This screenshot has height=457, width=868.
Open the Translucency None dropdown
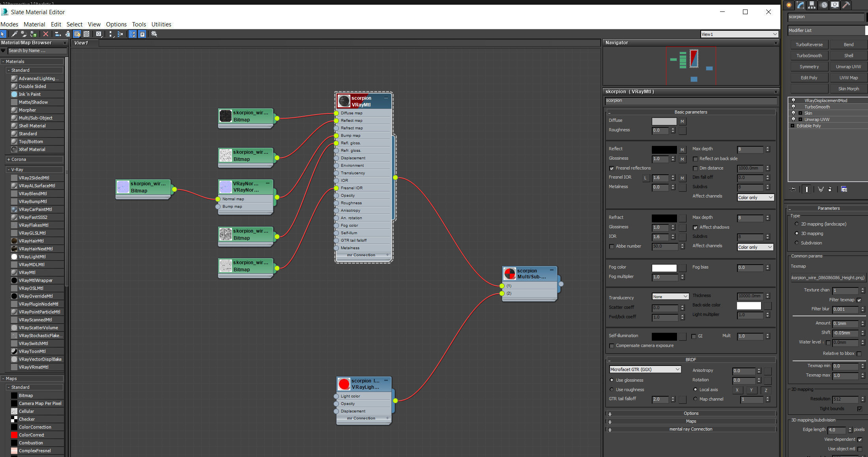tap(670, 297)
